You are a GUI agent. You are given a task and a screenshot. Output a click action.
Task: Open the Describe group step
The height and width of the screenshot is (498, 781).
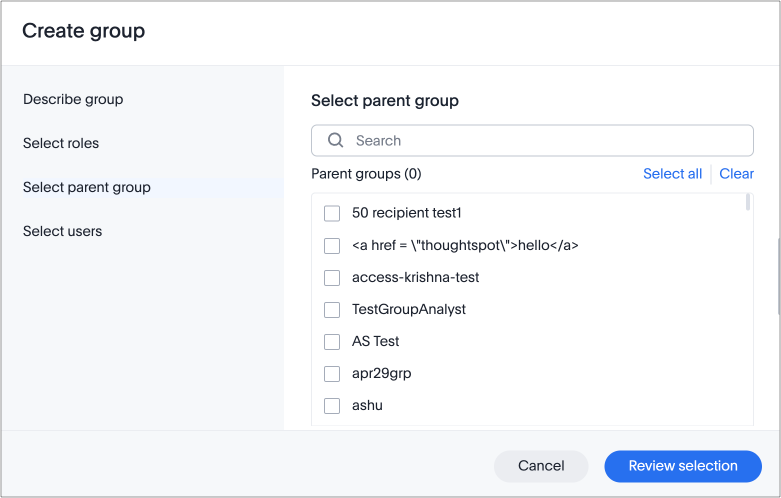pyautogui.click(x=73, y=99)
